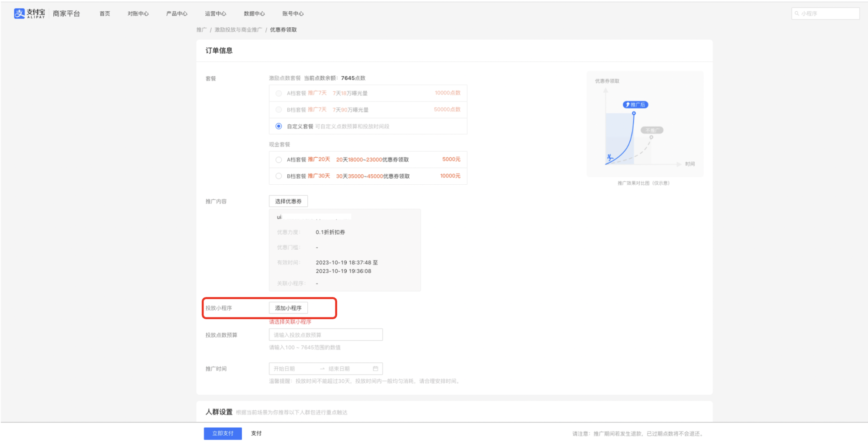
Task: Click the coupon validity date 2023-10-19 18:37:48
Action: coord(343,263)
